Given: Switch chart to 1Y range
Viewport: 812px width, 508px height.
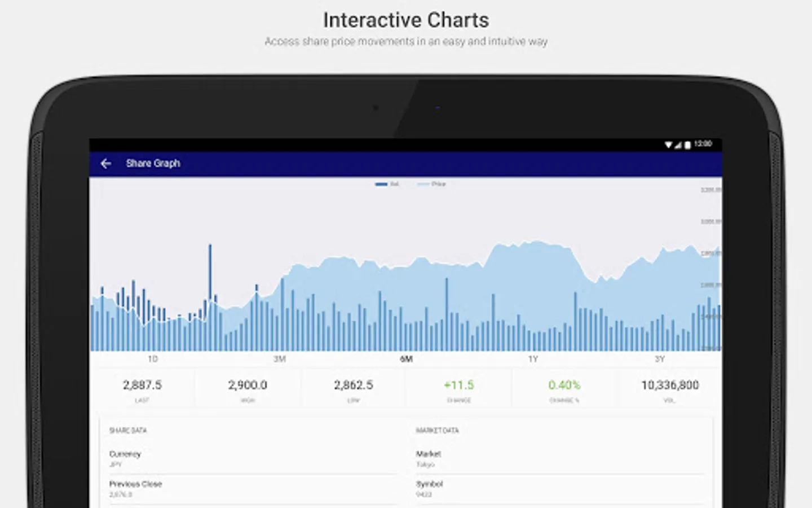Looking at the screenshot, I should point(533,359).
